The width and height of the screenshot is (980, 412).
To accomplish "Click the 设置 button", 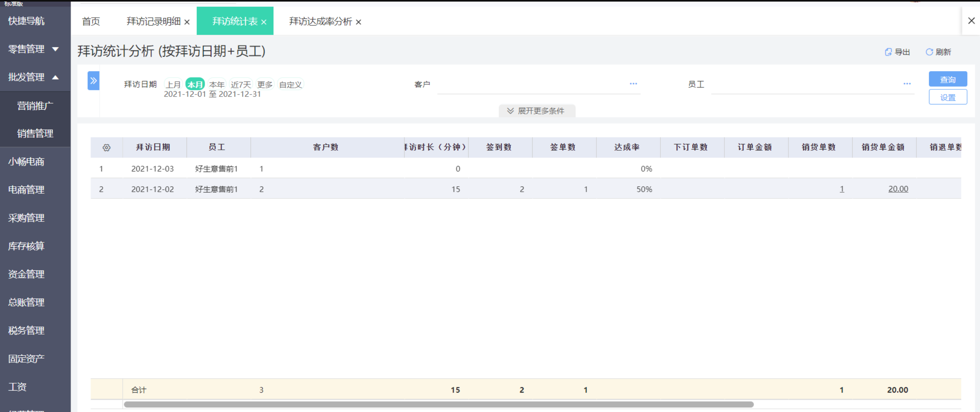I will [947, 97].
